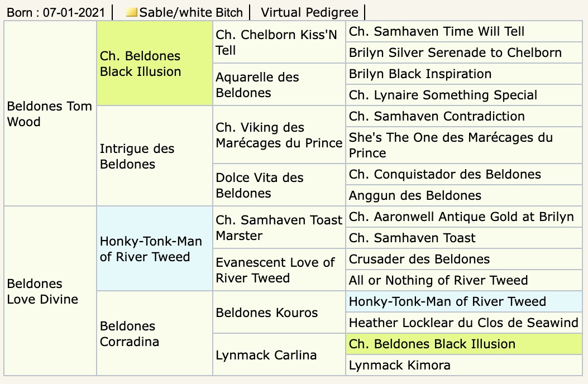Open Beldones Corradina entry

tap(130, 334)
